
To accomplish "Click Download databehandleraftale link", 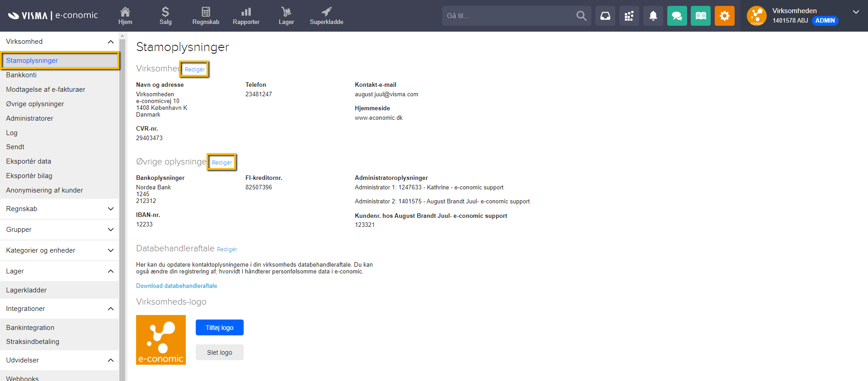I will pyautogui.click(x=176, y=286).
